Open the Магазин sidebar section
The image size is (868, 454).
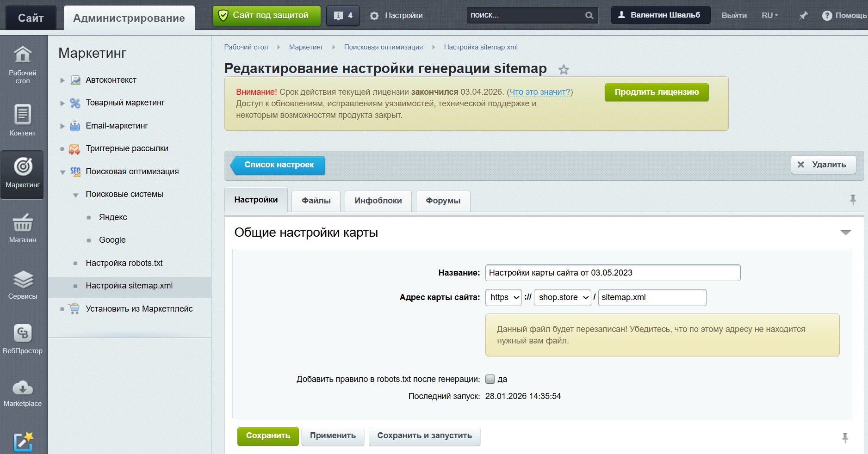pos(23,228)
